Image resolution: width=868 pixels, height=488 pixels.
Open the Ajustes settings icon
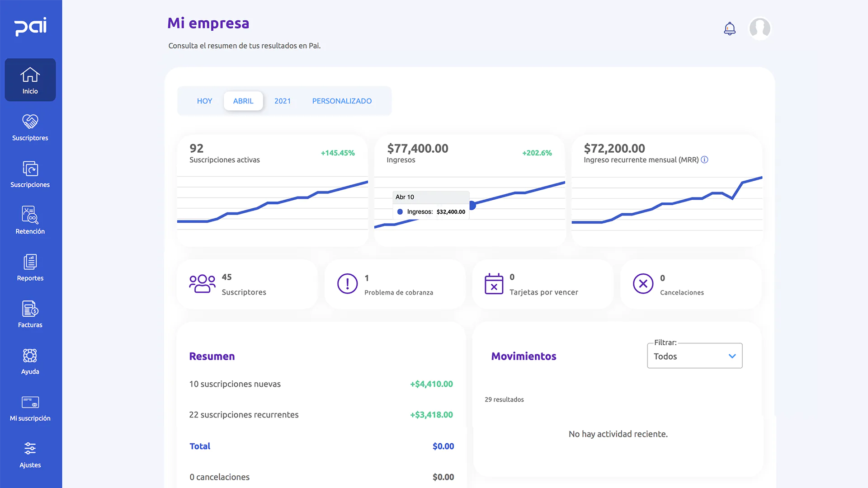(30, 448)
